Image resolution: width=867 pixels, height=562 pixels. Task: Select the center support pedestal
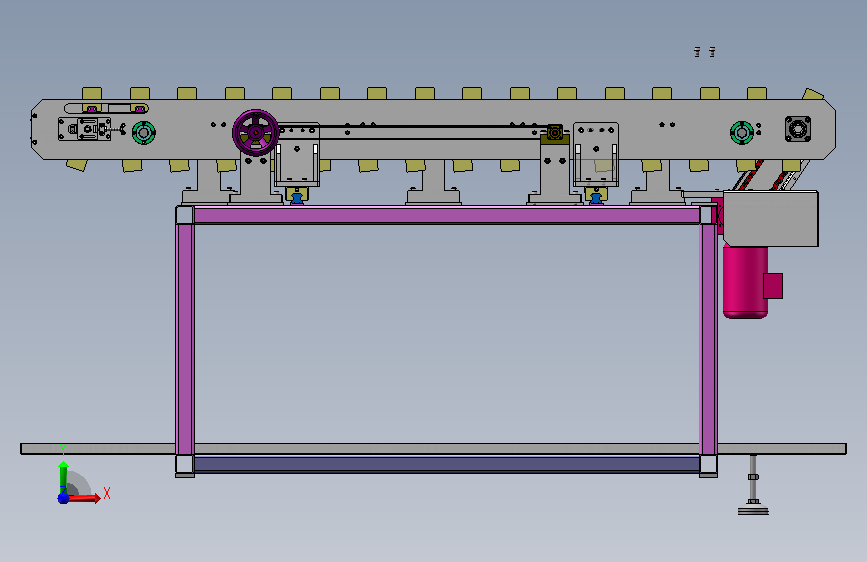coord(434,183)
